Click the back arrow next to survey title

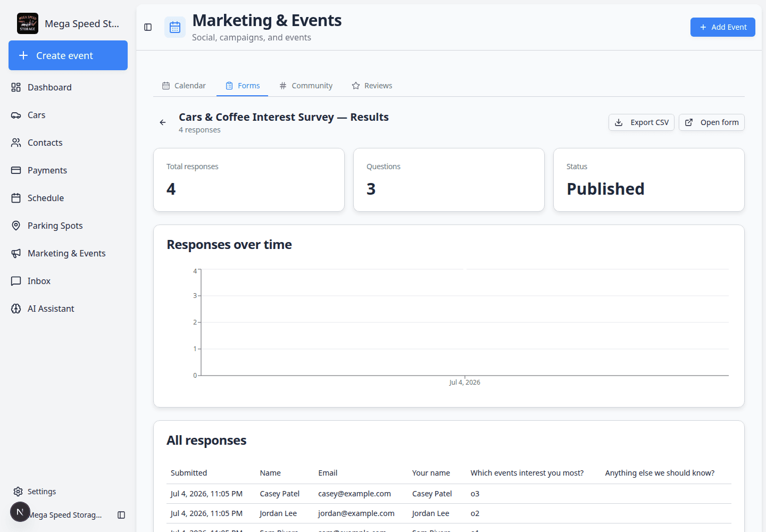pos(163,122)
